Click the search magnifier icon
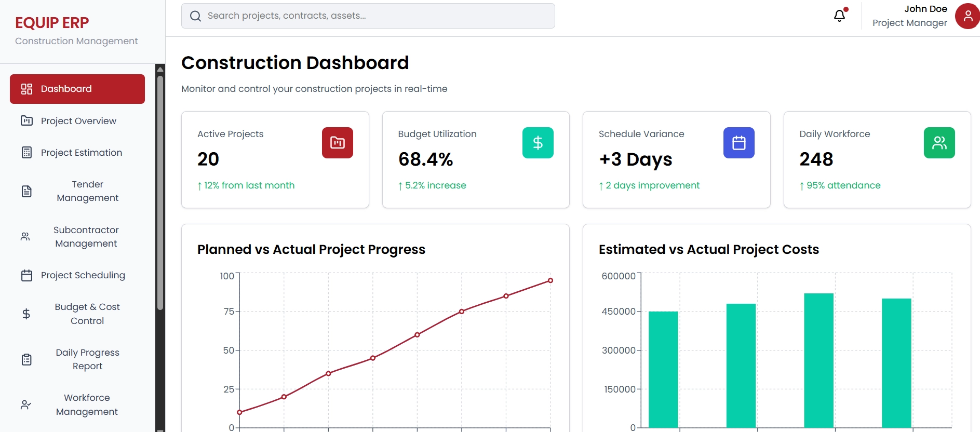The width and height of the screenshot is (980, 432). click(195, 16)
